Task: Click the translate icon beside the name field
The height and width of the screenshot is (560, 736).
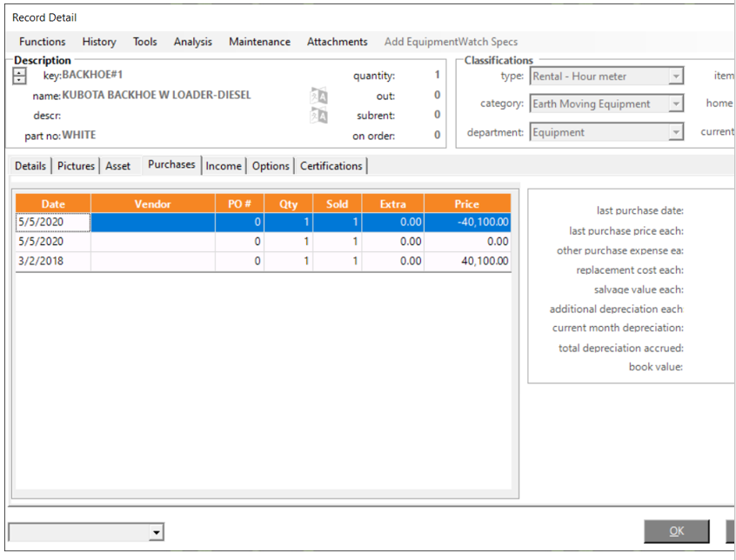Action: [x=319, y=97]
